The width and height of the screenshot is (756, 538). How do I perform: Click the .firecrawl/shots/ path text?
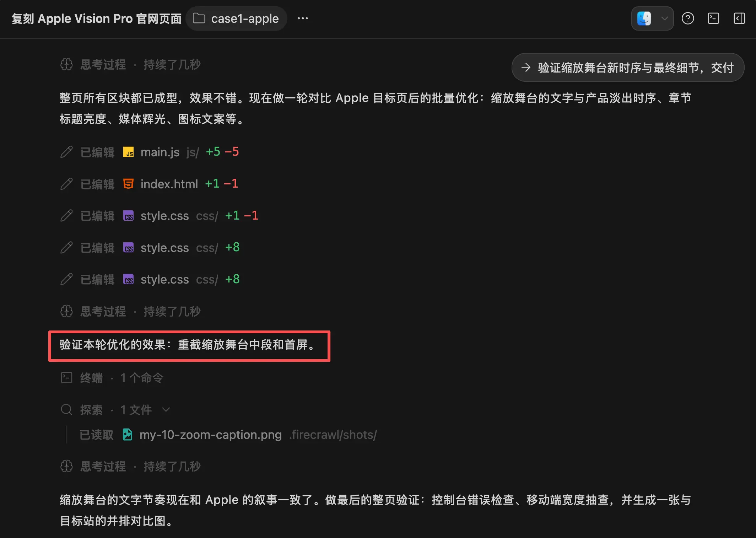click(x=333, y=435)
